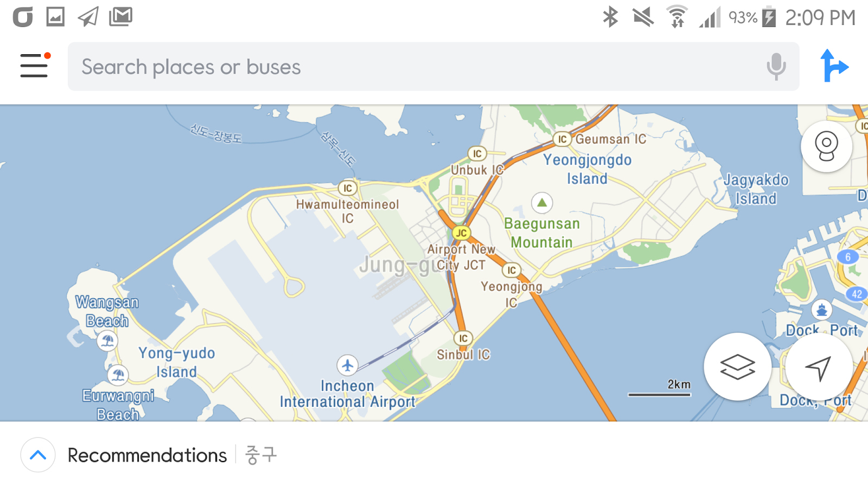Select the Incheon International Airport plane icon
Image resolution: width=868 pixels, height=488 pixels.
click(347, 366)
